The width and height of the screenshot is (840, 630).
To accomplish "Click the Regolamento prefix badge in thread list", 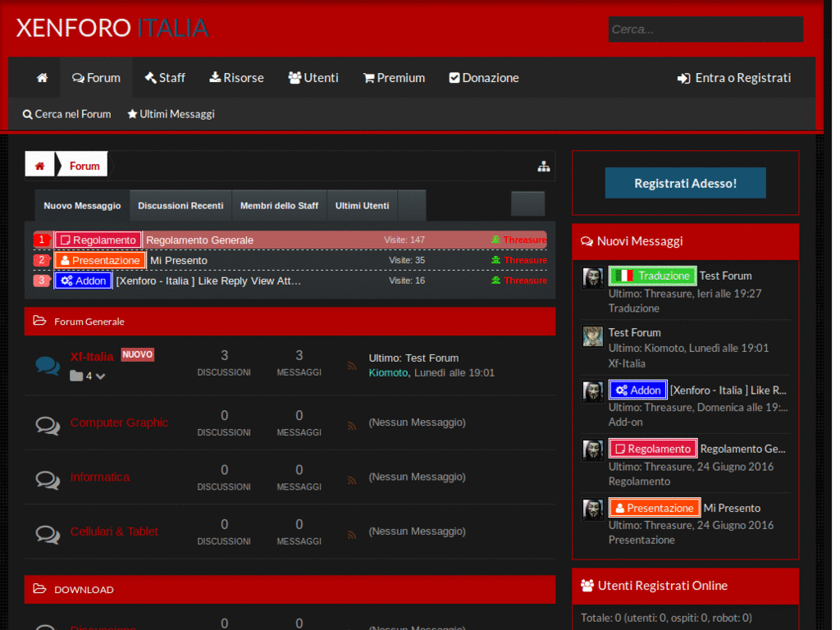I will click(98, 240).
